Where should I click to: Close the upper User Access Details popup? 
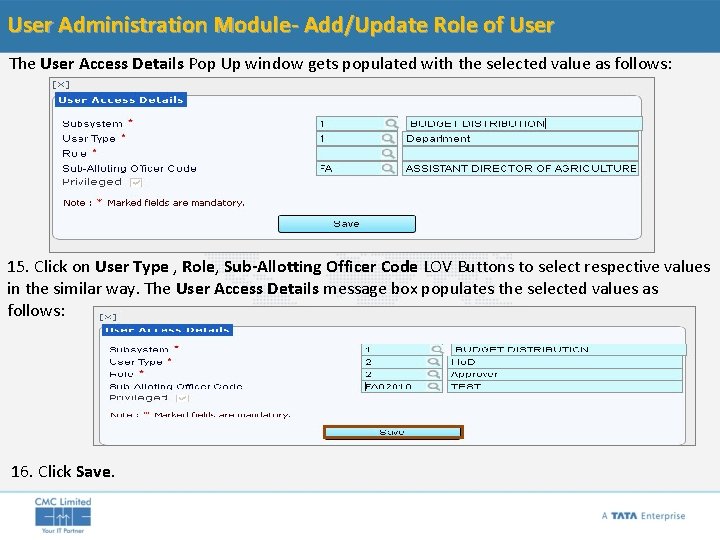click(61, 84)
